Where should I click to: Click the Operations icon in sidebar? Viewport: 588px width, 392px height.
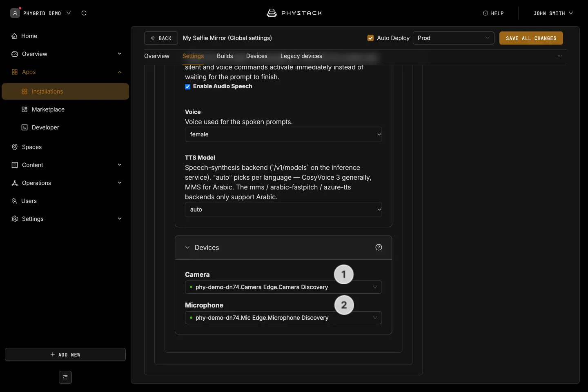coord(15,183)
